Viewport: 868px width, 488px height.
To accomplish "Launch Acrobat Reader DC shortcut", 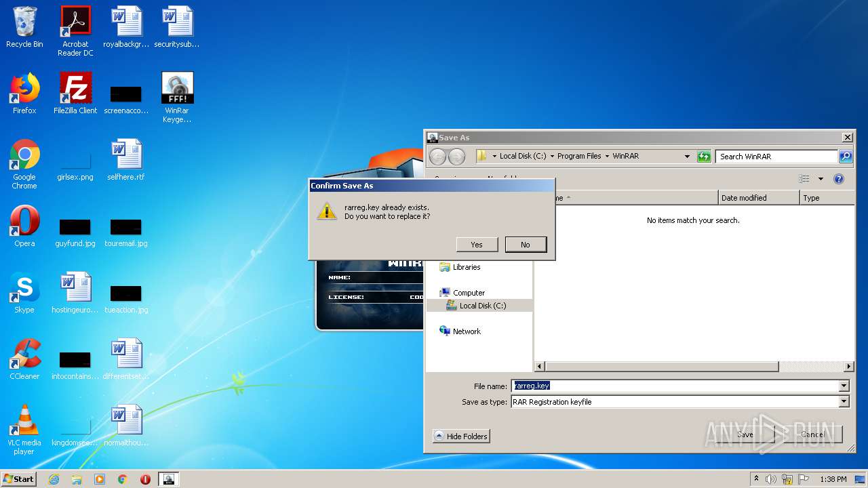I will tap(75, 32).
